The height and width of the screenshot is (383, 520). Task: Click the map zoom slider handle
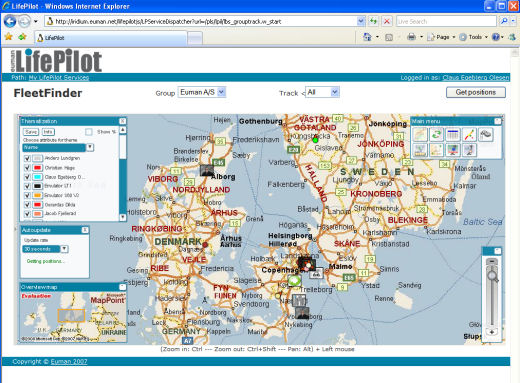[492, 276]
